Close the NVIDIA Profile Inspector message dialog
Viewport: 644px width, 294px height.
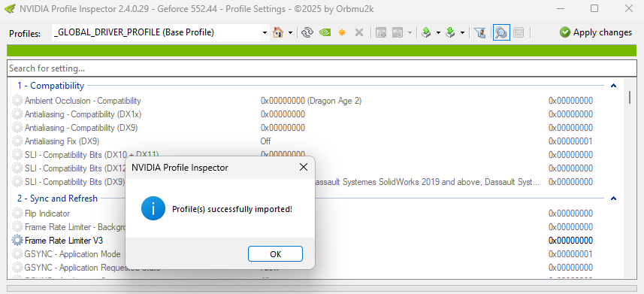(x=303, y=168)
